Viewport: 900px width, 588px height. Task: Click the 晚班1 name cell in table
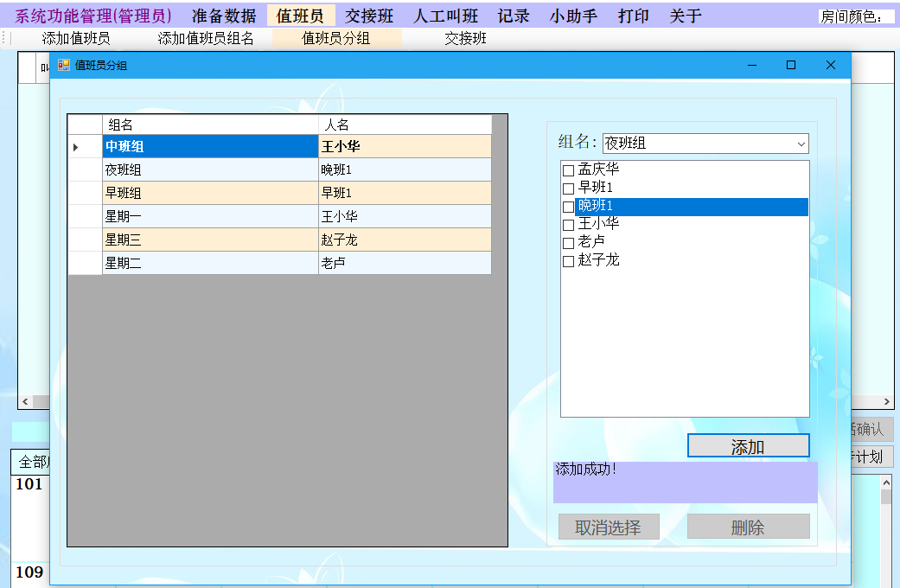[405, 170]
